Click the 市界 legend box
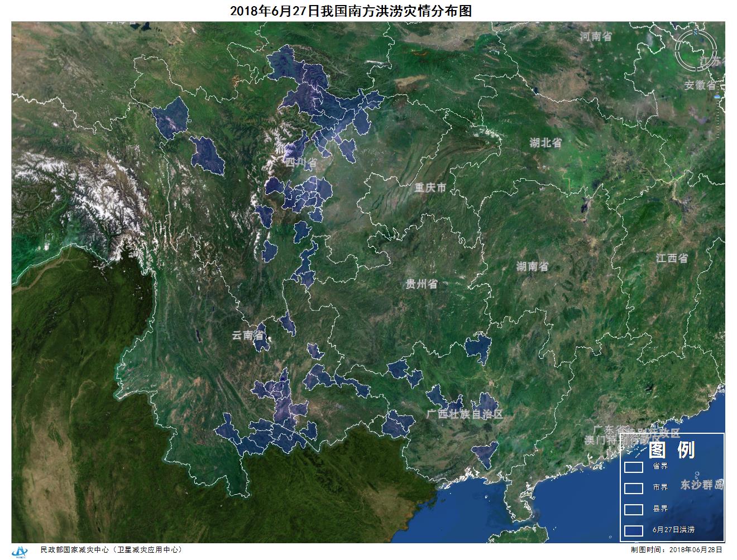The width and height of the screenshot is (737, 560). tap(634, 488)
